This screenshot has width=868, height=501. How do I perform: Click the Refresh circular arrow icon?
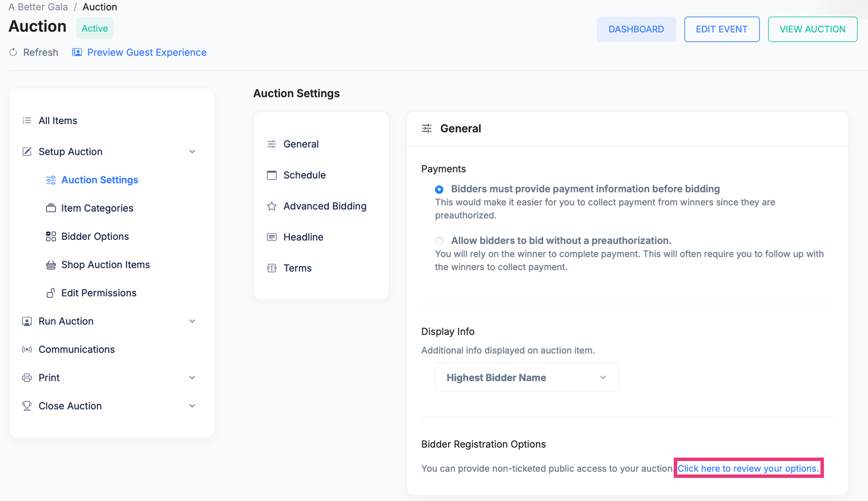(x=13, y=52)
